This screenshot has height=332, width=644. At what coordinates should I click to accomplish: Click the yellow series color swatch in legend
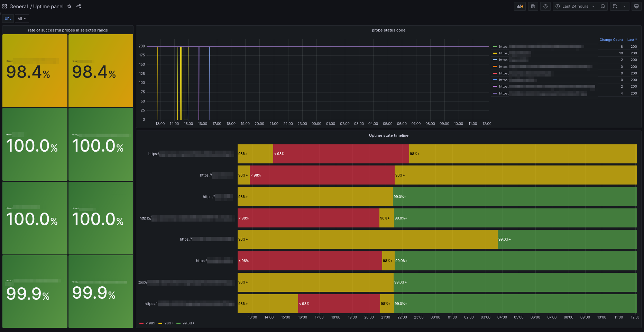coord(495,53)
